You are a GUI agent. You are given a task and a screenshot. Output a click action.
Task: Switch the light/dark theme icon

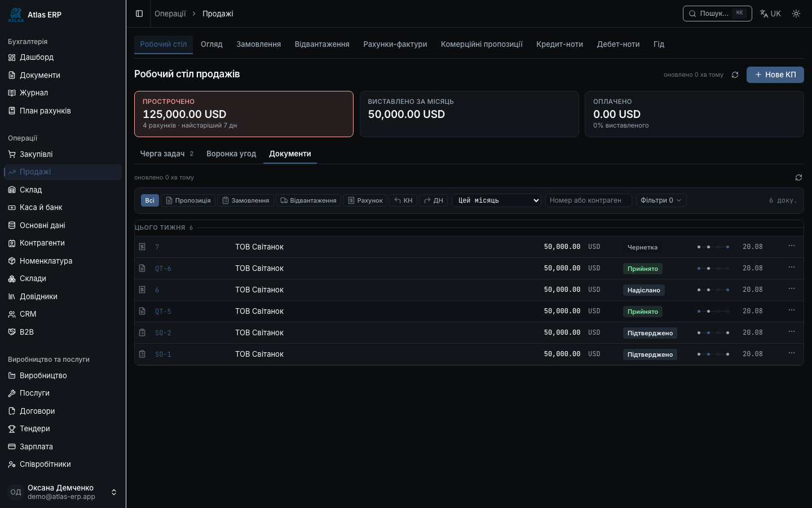coord(796,14)
